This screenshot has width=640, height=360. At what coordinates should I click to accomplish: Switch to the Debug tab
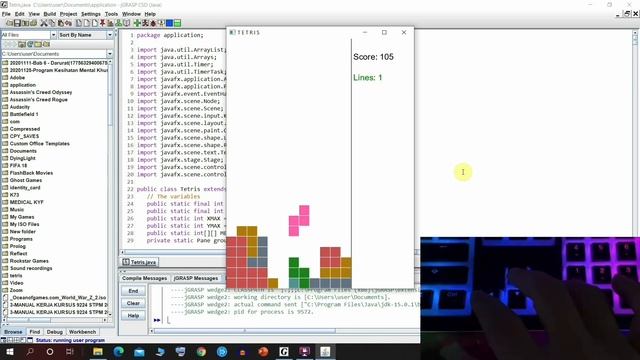point(54,332)
